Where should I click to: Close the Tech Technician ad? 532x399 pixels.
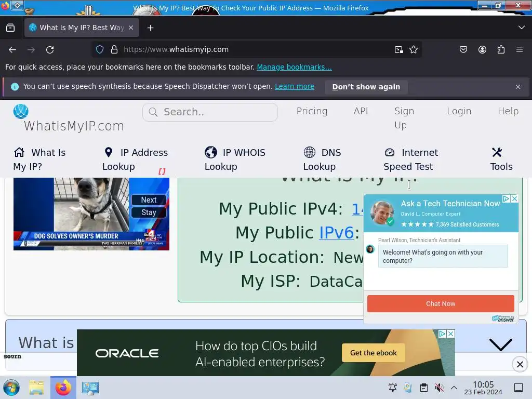[515, 199]
